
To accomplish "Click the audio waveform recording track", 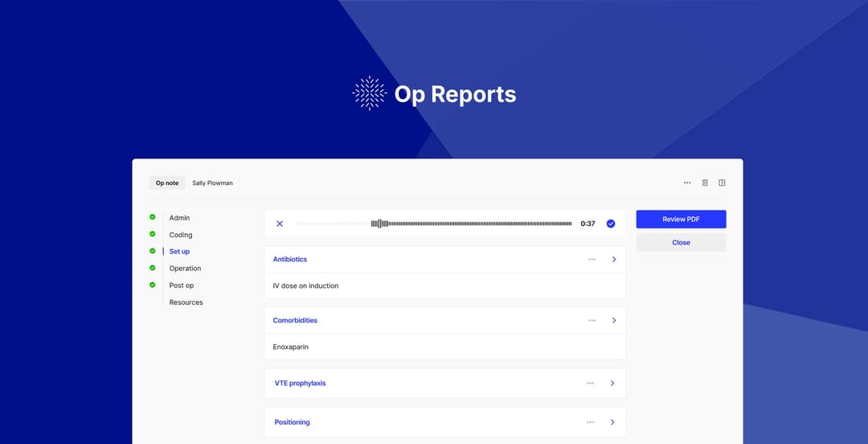I will [433, 224].
